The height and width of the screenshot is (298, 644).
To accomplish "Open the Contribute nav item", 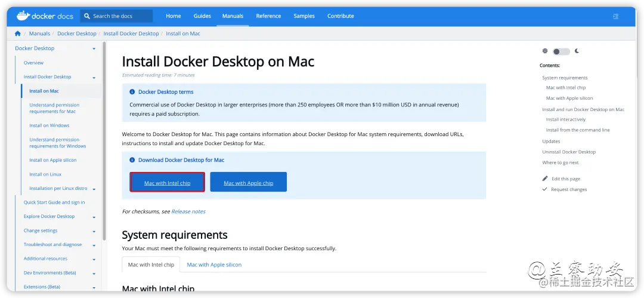I will click(x=340, y=16).
